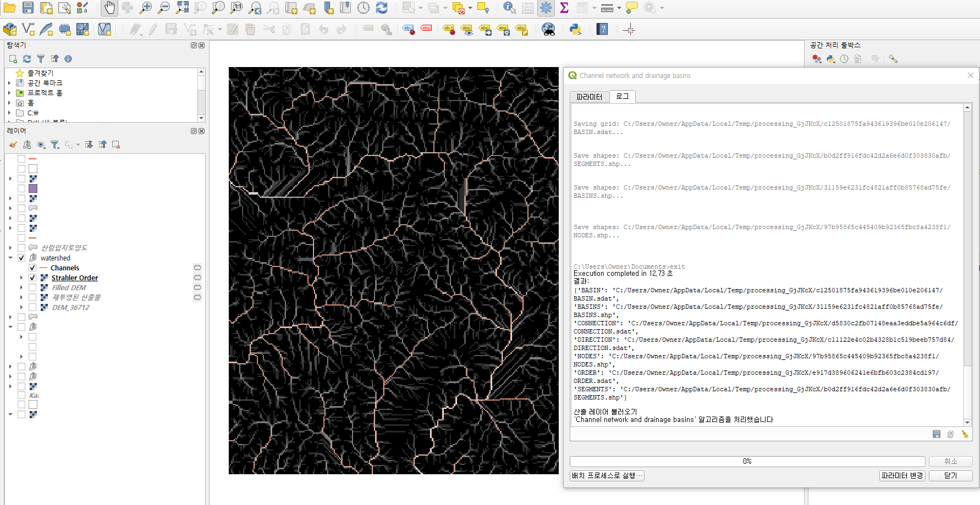Toggle Channels layer visibility checkbox
The width and height of the screenshot is (980, 505).
coord(32,268)
